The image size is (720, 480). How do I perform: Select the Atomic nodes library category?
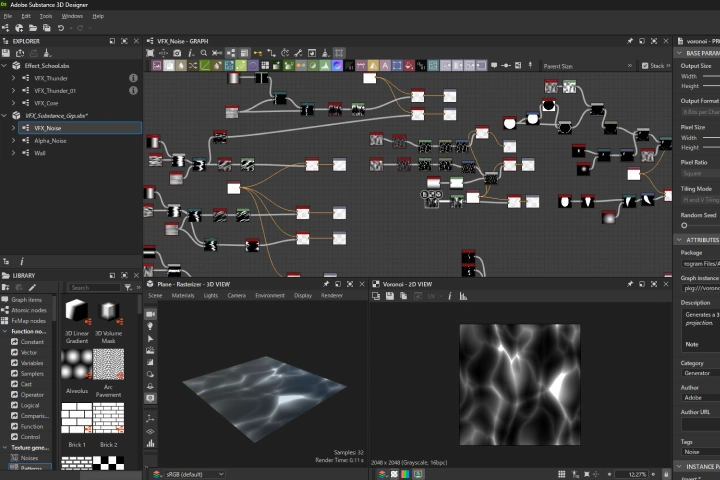29,310
